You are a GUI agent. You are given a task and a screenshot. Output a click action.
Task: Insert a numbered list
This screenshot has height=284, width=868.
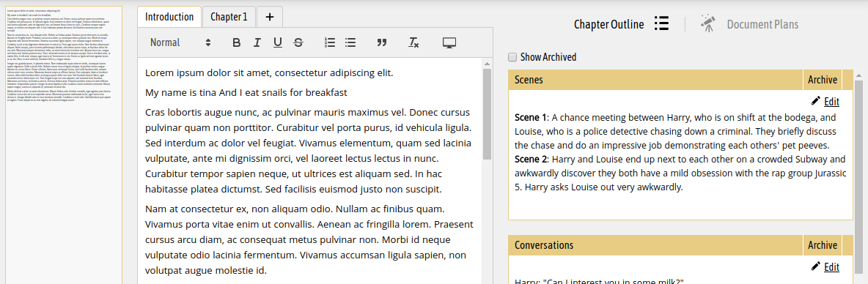(x=329, y=42)
